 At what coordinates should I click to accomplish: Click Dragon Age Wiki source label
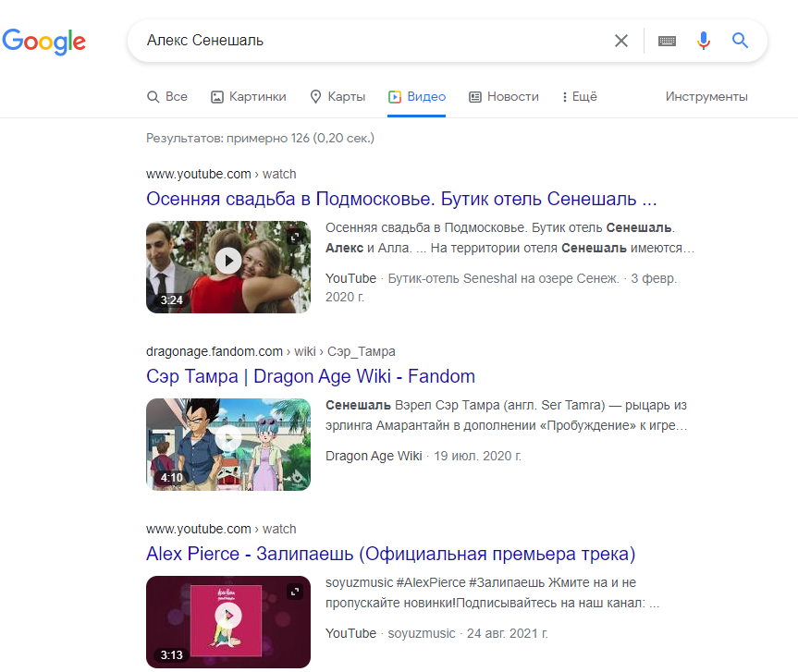point(374,456)
